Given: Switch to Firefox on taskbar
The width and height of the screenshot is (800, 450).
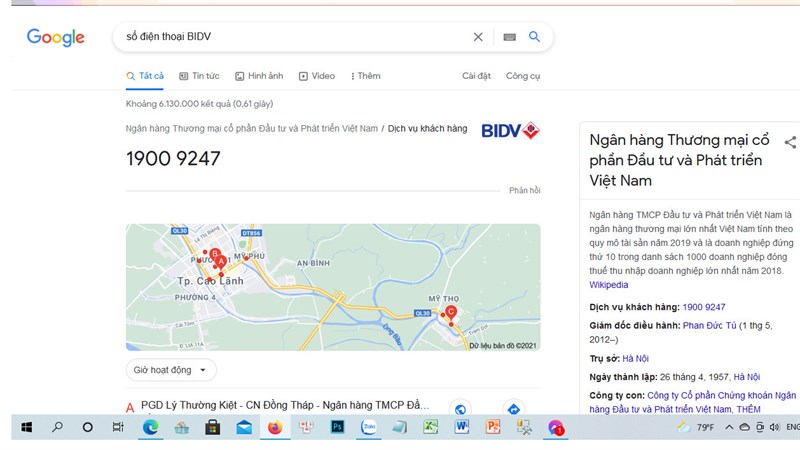Looking at the screenshot, I should click(275, 427).
